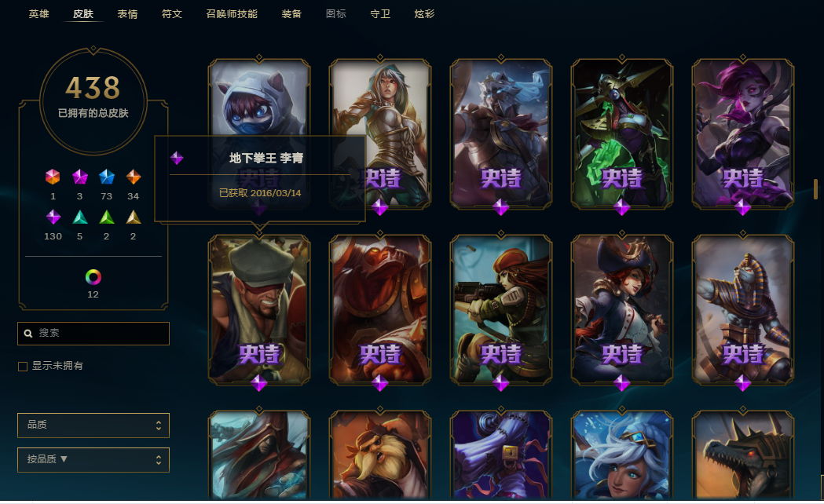Click the gold triangle tier icon

click(x=134, y=217)
